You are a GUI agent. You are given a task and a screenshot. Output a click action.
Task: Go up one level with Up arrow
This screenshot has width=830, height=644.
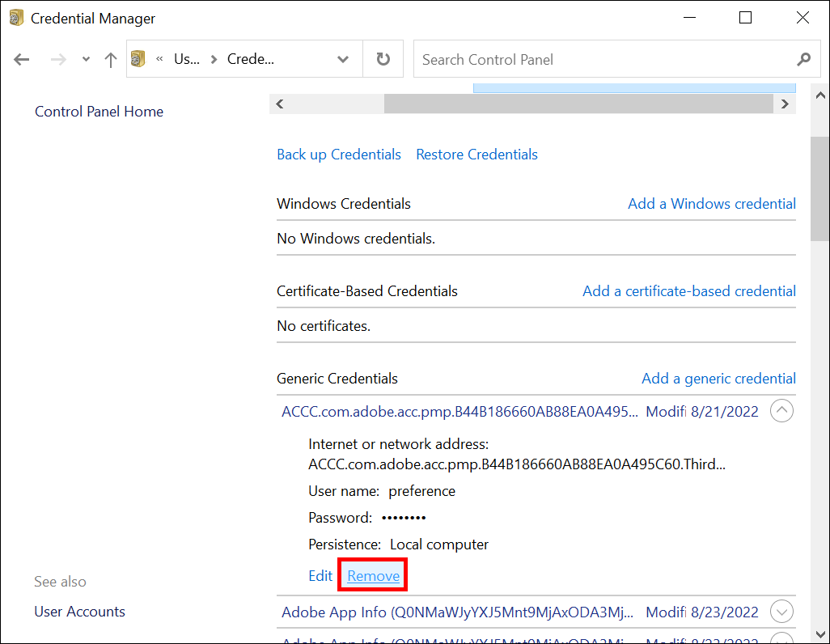[111, 59]
